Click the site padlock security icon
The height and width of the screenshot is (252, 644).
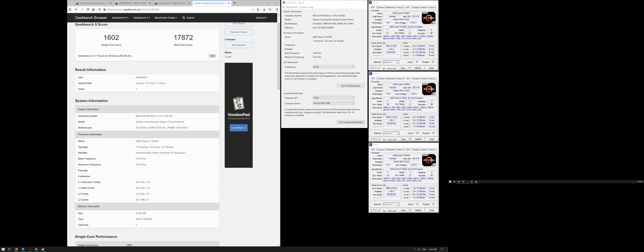tap(105, 9)
